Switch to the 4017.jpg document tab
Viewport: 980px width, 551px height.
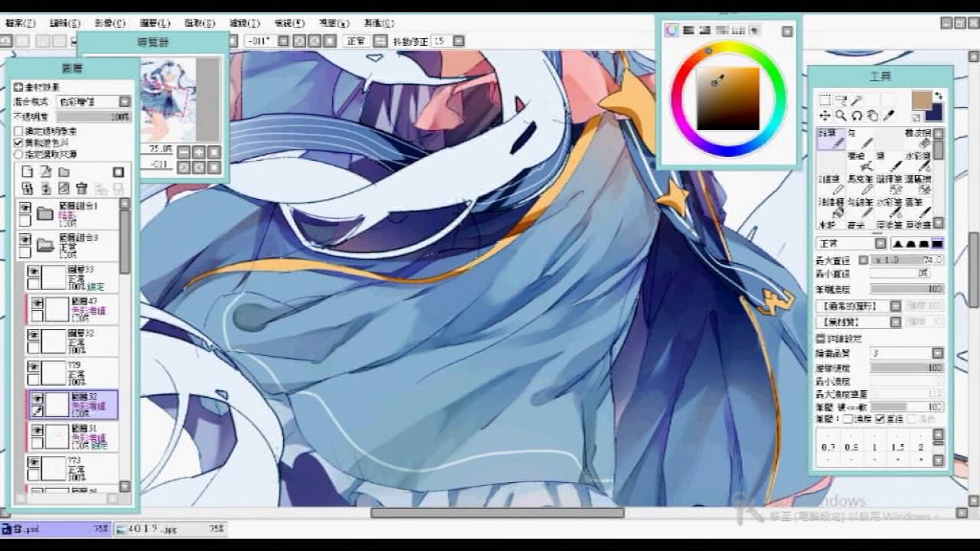point(170,529)
